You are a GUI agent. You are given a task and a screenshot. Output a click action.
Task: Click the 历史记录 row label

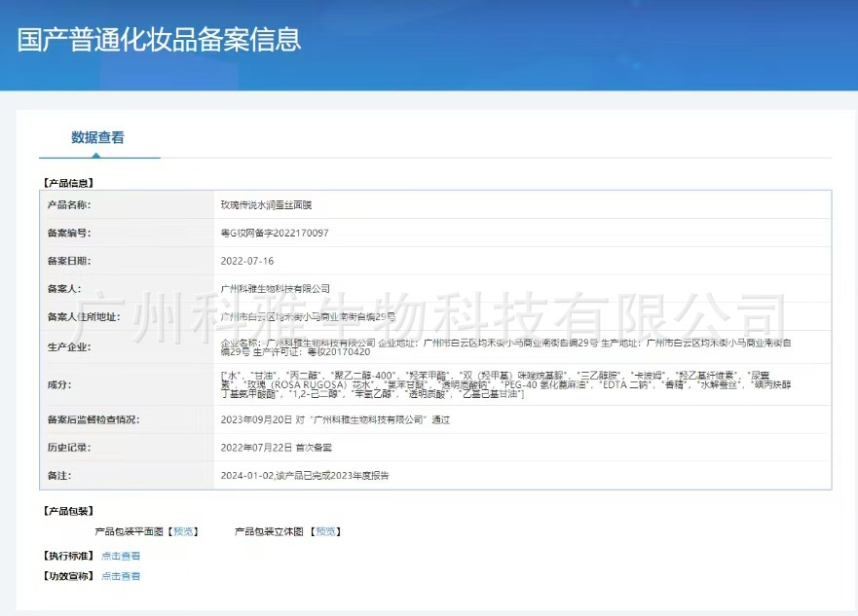click(69, 448)
